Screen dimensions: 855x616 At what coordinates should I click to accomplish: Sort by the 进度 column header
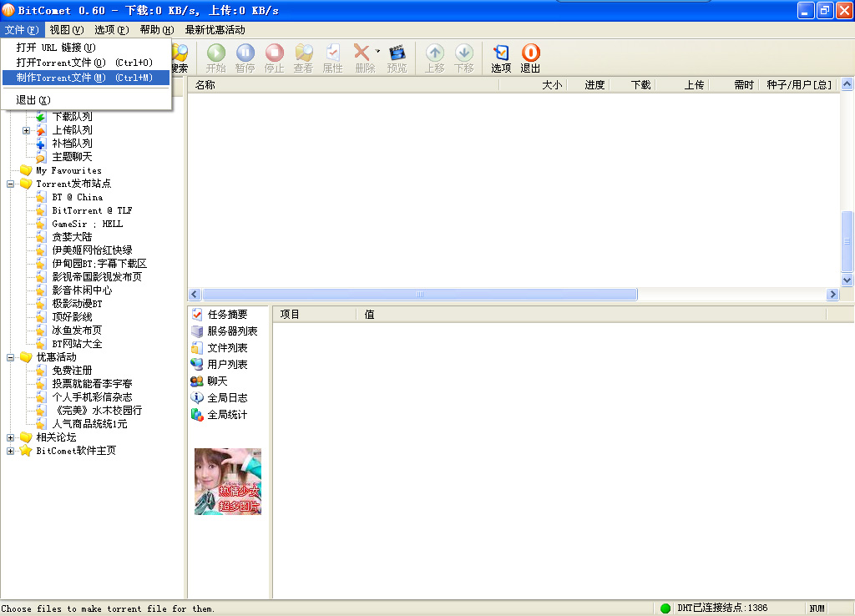pyautogui.click(x=589, y=85)
